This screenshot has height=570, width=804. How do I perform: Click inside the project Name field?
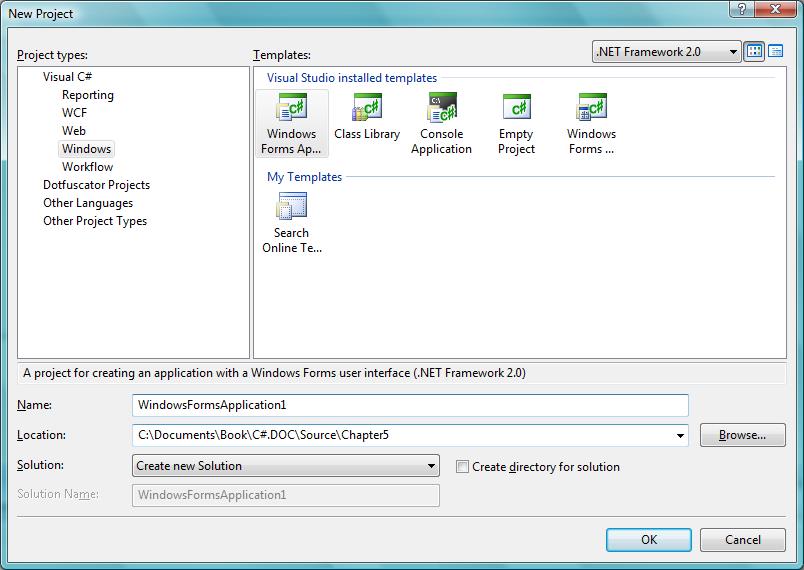pyautogui.click(x=410, y=405)
